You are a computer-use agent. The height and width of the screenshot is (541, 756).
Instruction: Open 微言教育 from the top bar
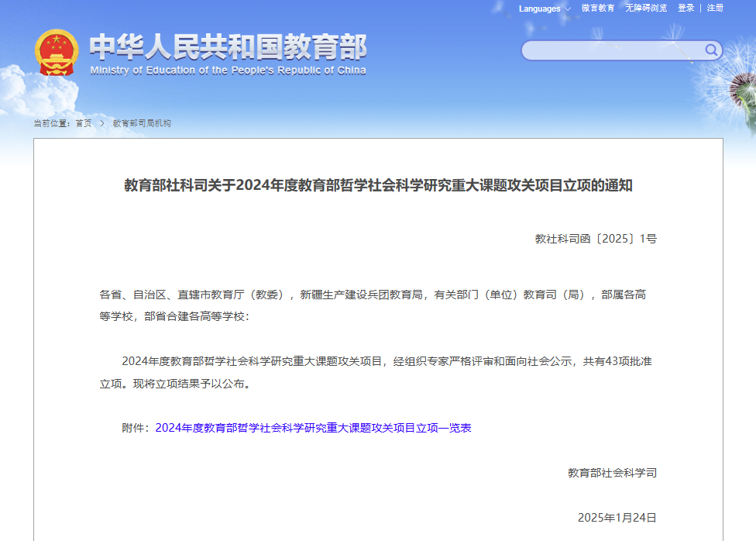598,9
